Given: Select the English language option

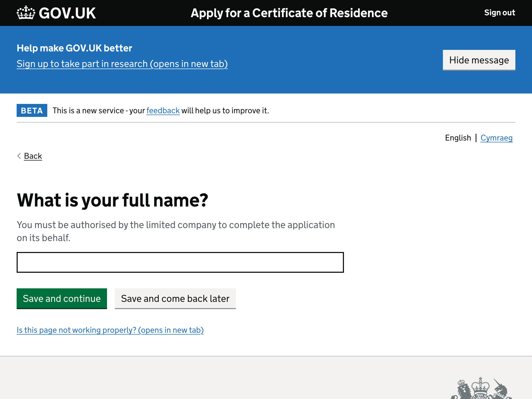Looking at the screenshot, I should click(458, 138).
